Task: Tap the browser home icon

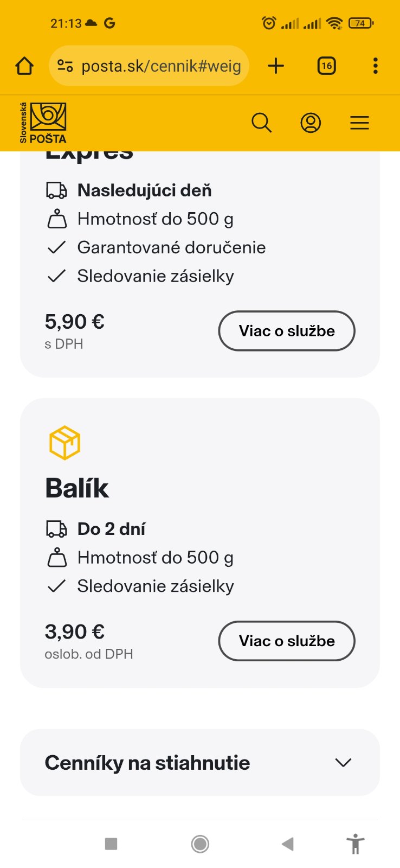Action: (24, 66)
